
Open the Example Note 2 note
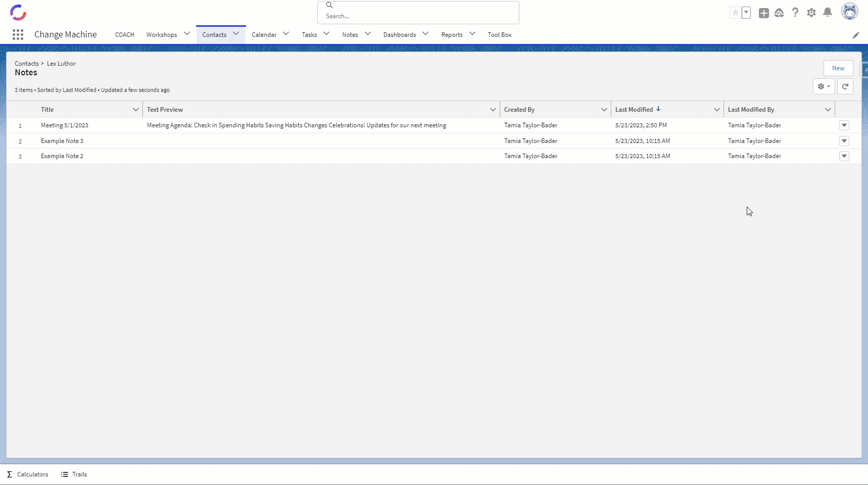pyautogui.click(x=62, y=156)
